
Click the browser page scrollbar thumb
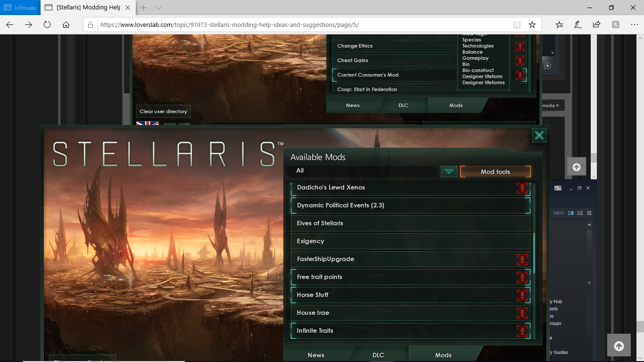pyautogui.click(x=640, y=326)
